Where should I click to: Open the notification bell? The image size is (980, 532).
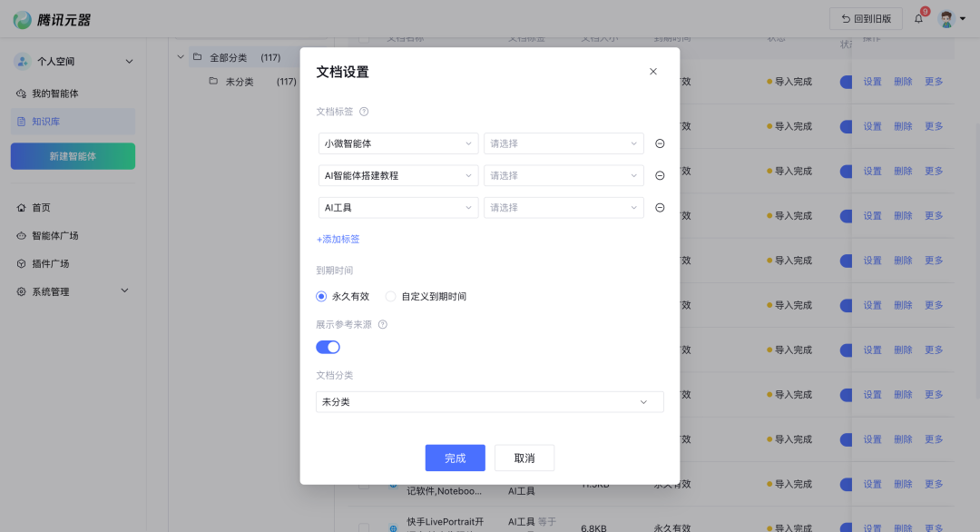click(x=918, y=19)
